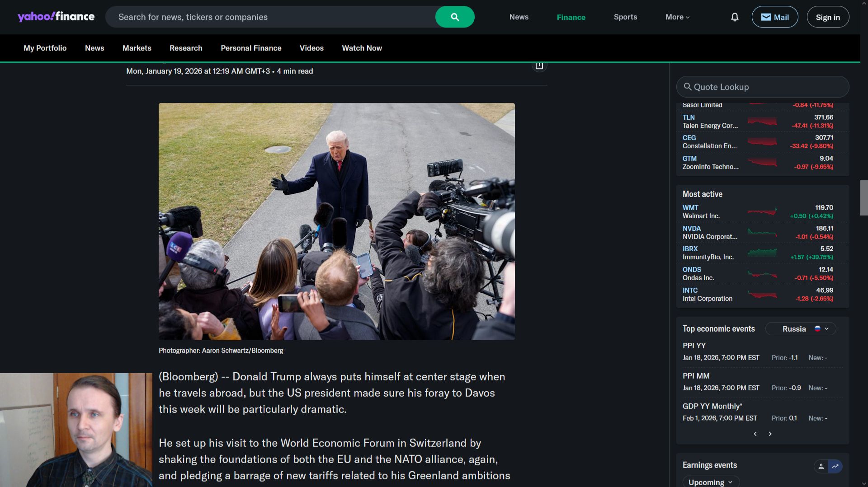Focus the news, tickers or companies search field
Viewport: 868px width, 487px height.
pos(270,17)
